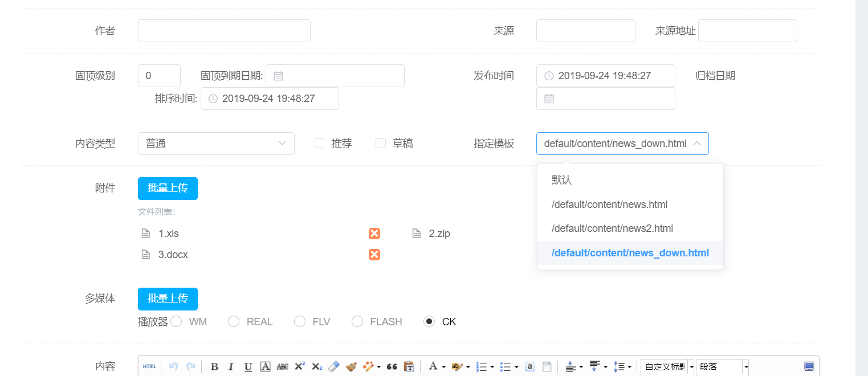Click the 固顶级别 field showing 0
Image resolution: width=868 pixels, height=376 pixels.
(159, 76)
